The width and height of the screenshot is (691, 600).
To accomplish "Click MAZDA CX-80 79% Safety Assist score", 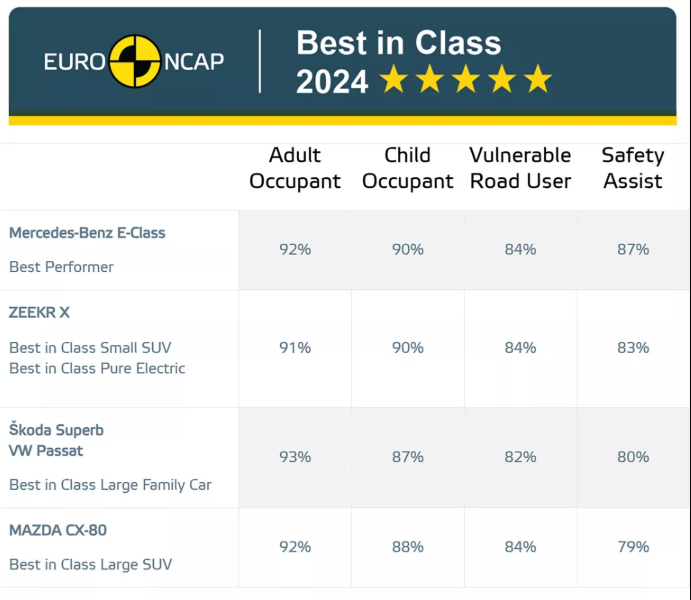I will click(x=633, y=547).
